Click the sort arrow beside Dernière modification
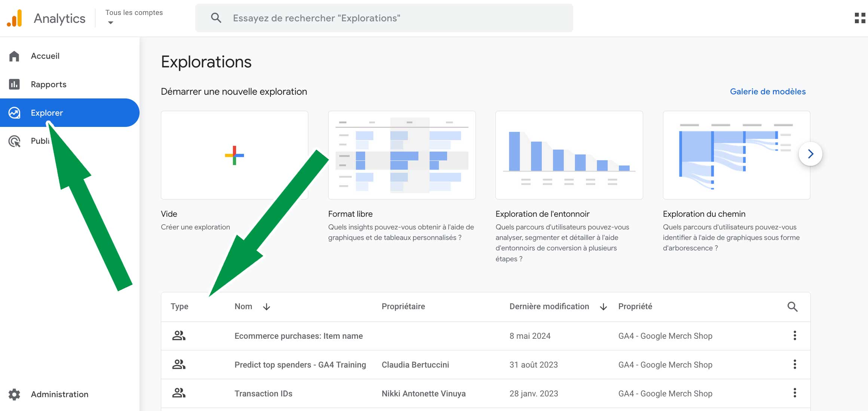Viewport: 868px width, 411px height. 603,307
